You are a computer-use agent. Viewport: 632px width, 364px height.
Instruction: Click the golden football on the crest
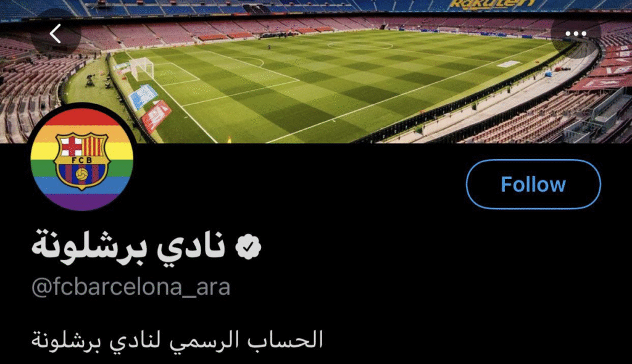coord(82,174)
